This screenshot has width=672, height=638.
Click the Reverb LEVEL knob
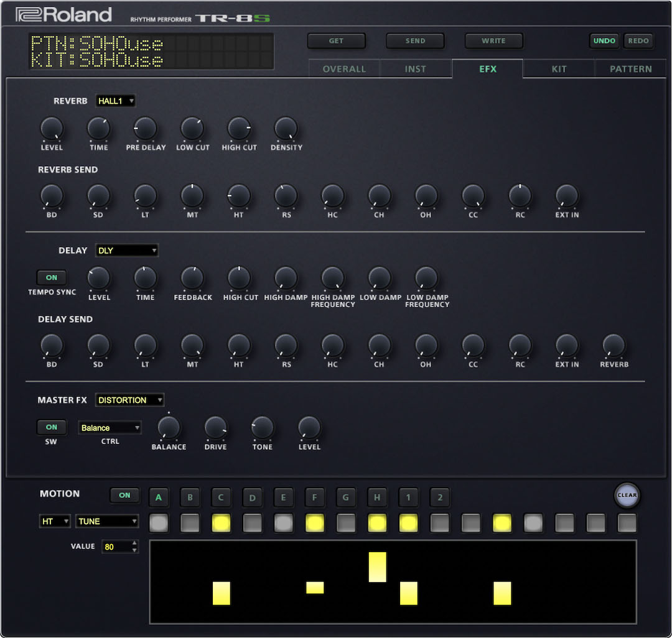coord(52,129)
